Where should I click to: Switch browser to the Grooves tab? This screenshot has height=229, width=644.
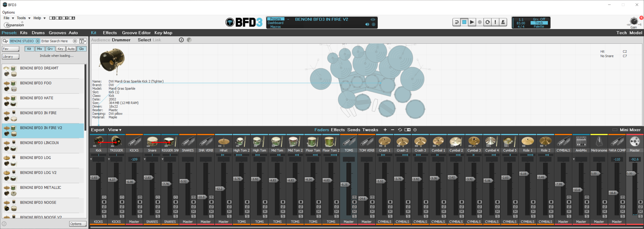[58, 33]
